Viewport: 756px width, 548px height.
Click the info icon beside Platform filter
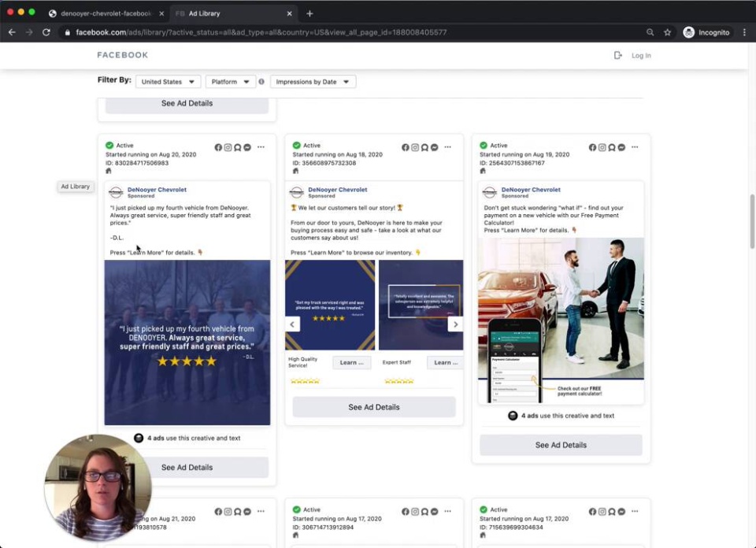pyautogui.click(x=261, y=81)
